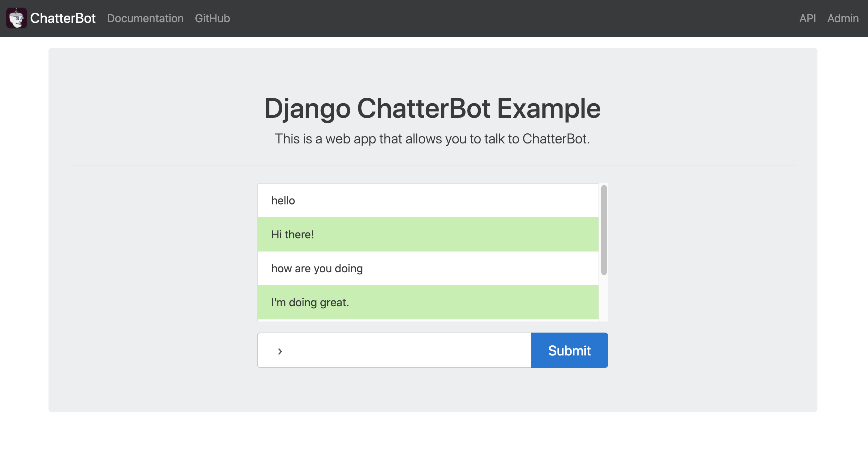The width and height of the screenshot is (868, 467).
Task: Click the partially visible row below last reply
Action: [x=428, y=320]
